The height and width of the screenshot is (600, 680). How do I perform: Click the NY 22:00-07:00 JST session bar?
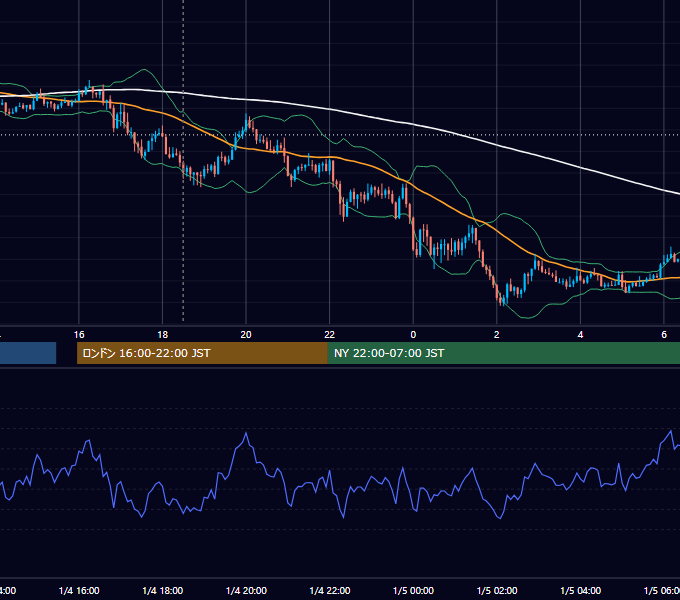504,353
